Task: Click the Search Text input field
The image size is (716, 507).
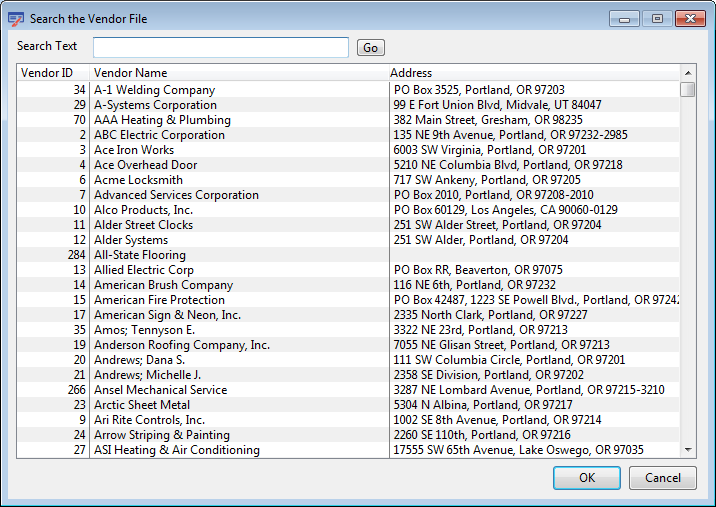Action: (220, 47)
